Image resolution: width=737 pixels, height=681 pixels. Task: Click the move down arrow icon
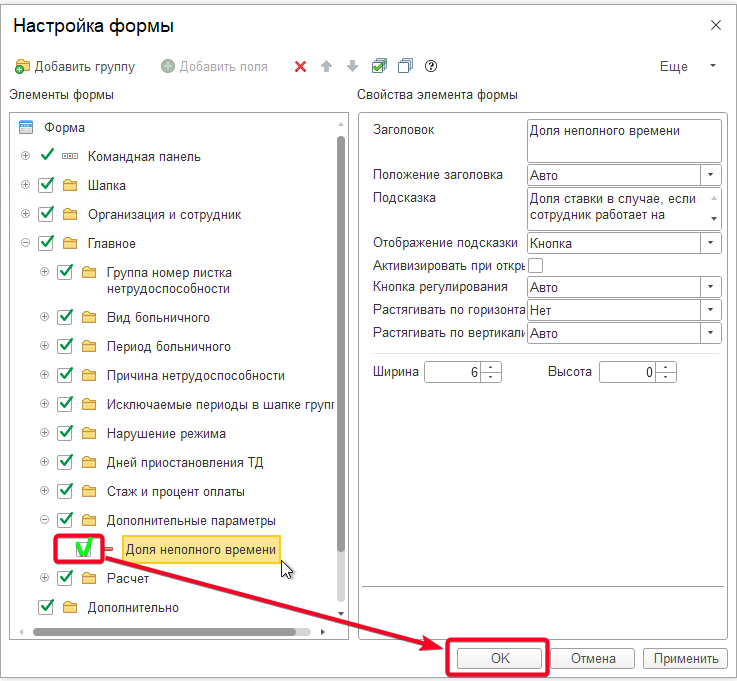pos(352,66)
